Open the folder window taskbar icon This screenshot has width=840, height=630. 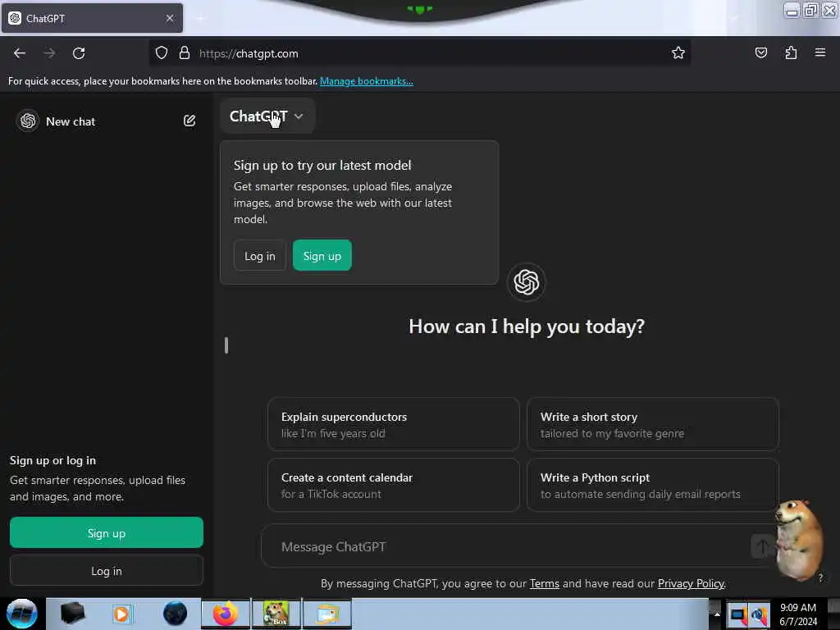pyautogui.click(x=326, y=614)
